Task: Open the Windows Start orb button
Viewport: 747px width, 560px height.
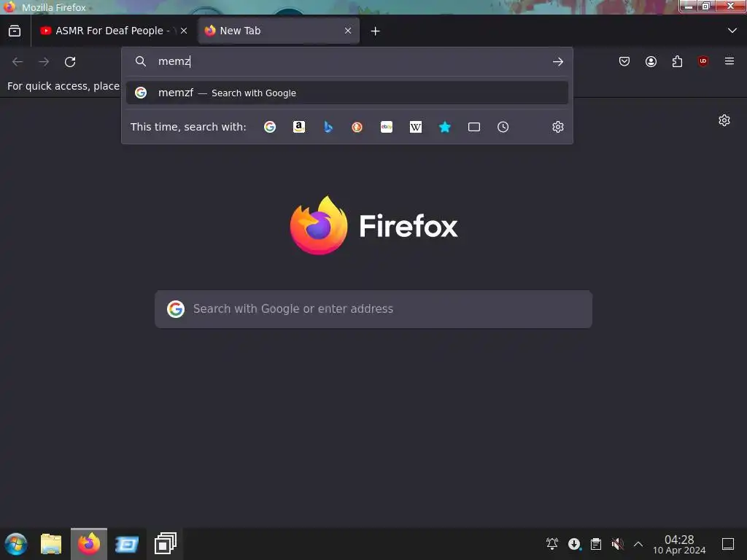Action: (16, 544)
